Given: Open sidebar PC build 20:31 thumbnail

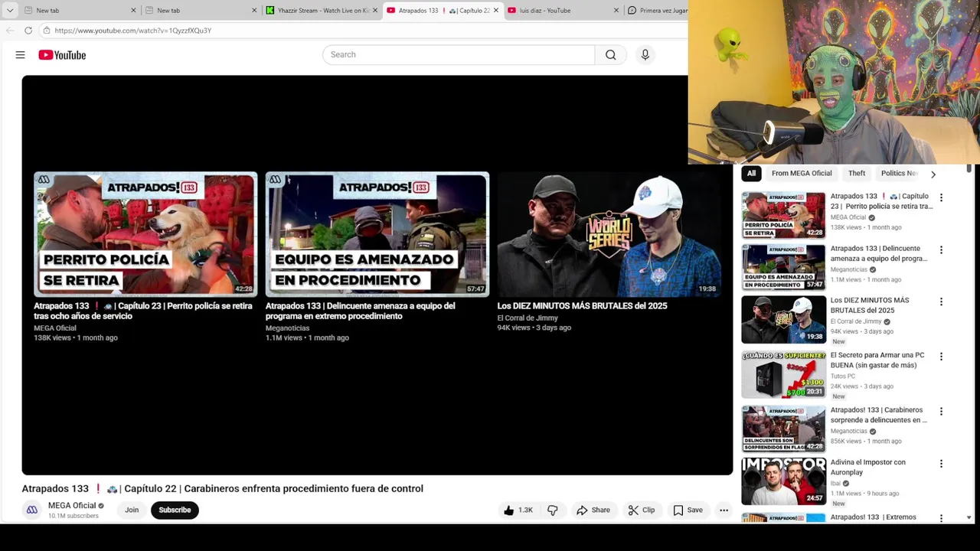Looking at the screenshot, I should 784,374.
